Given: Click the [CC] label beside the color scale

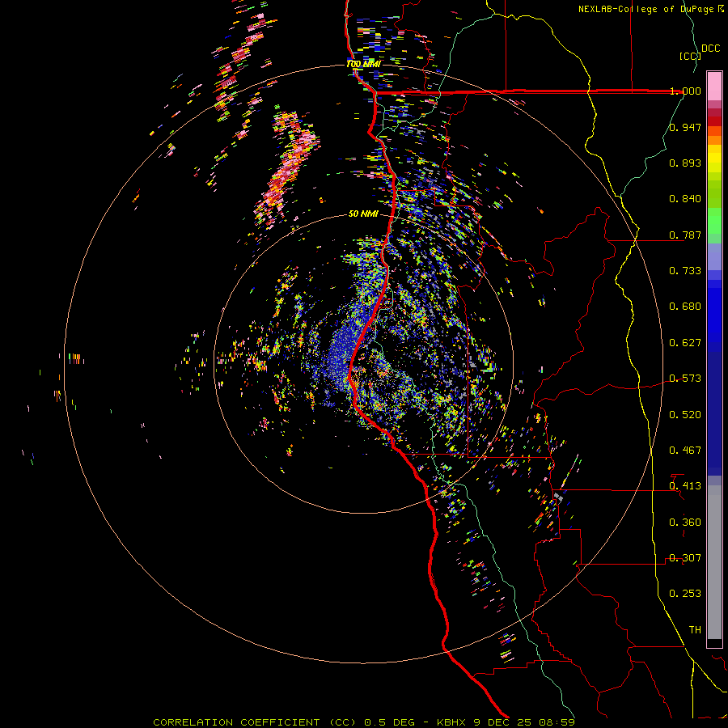Looking at the screenshot, I should point(690,56).
